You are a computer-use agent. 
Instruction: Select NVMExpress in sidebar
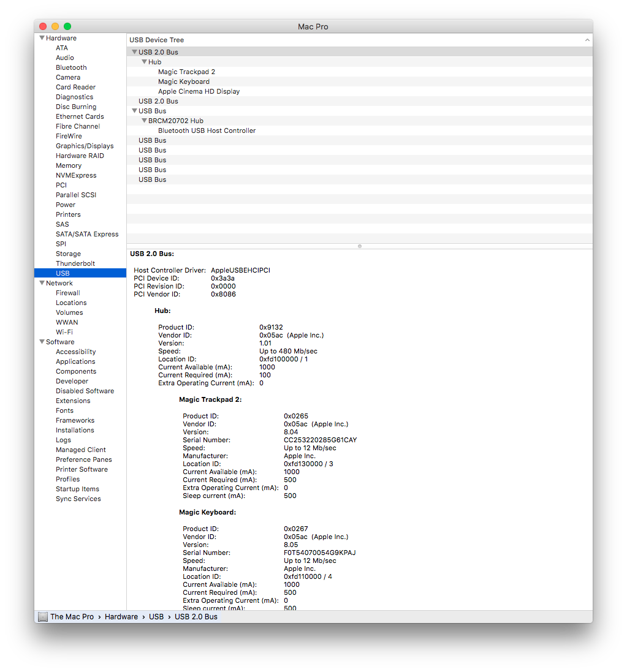pos(76,175)
